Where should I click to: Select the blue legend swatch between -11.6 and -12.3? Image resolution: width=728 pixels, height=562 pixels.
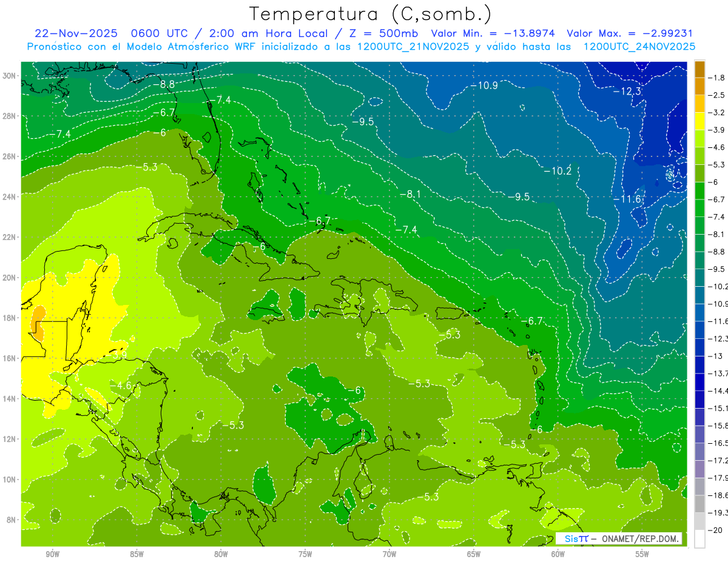tap(700, 329)
